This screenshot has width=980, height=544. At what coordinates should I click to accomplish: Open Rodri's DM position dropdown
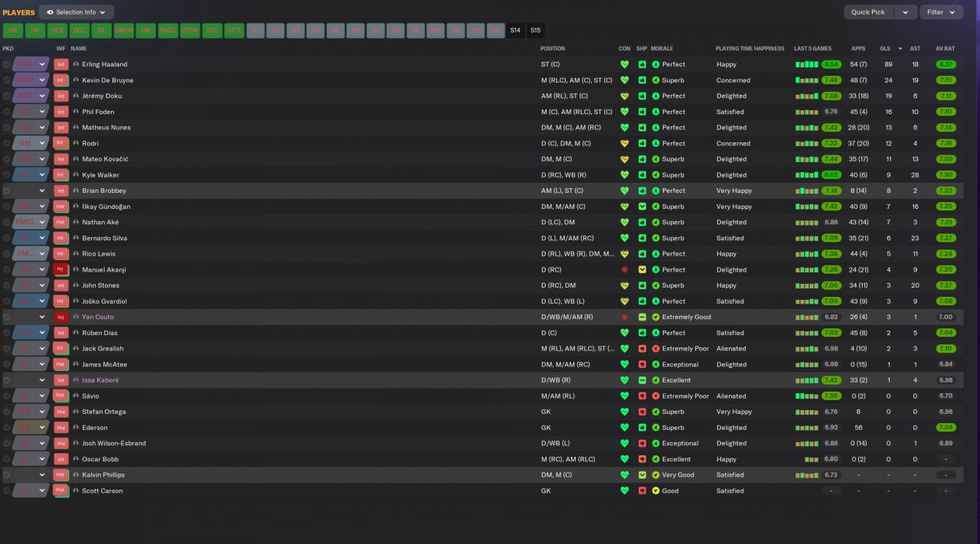point(31,143)
